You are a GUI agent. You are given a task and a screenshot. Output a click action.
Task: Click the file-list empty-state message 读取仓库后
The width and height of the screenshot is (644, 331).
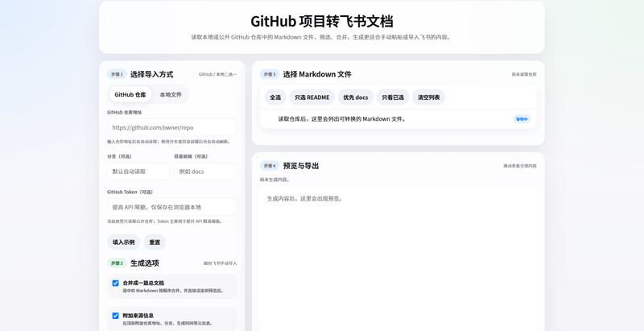(x=342, y=119)
